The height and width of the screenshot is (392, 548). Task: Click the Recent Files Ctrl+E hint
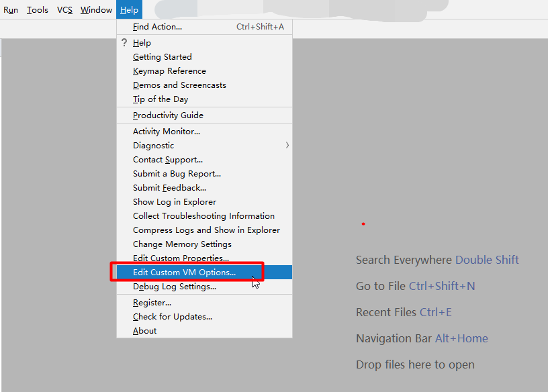click(404, 312)
